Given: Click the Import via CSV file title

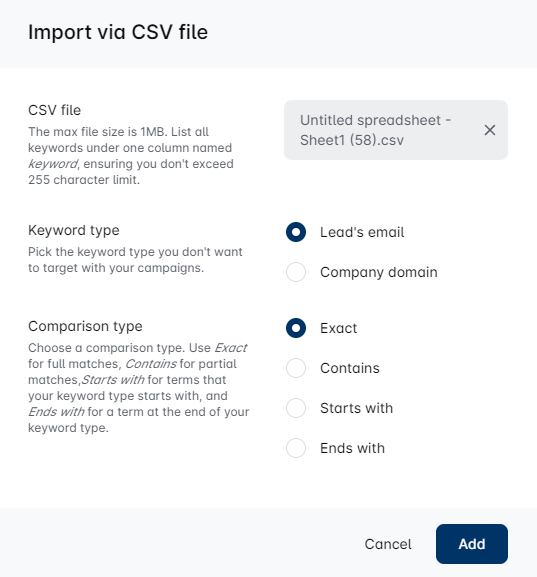Looking at the screenshot, I should coord(118,32).
